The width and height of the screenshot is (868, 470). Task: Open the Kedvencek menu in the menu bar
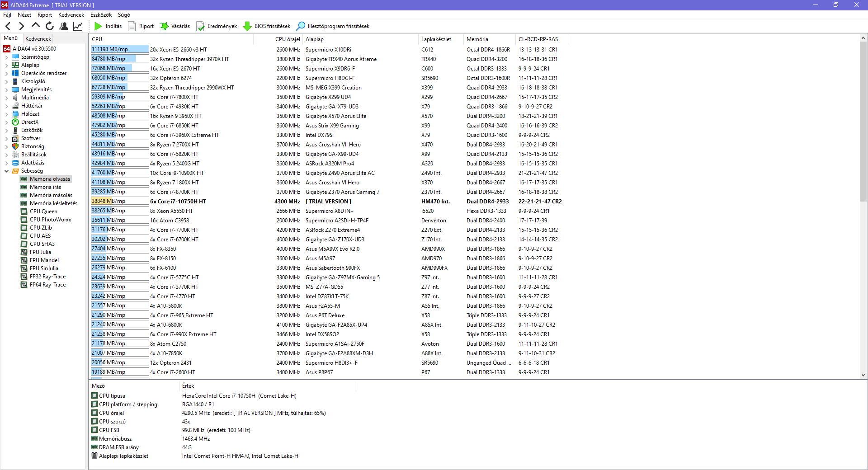(x=71, y=15)
